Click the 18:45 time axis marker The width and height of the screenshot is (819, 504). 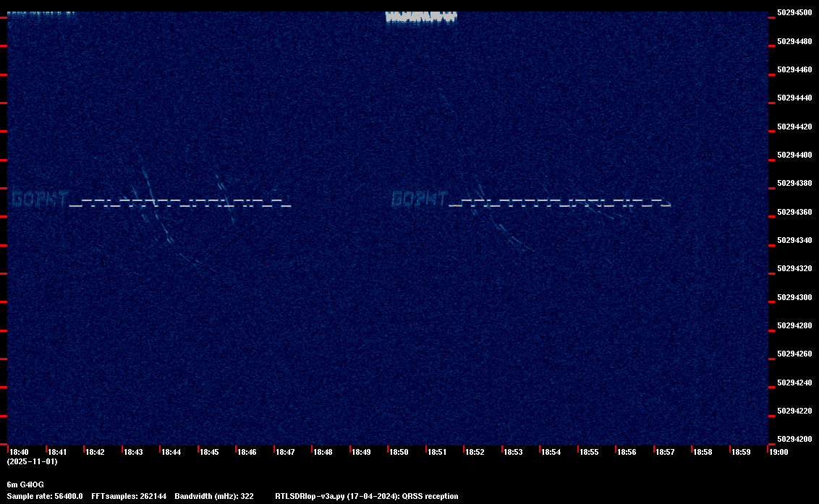(209, 452)
